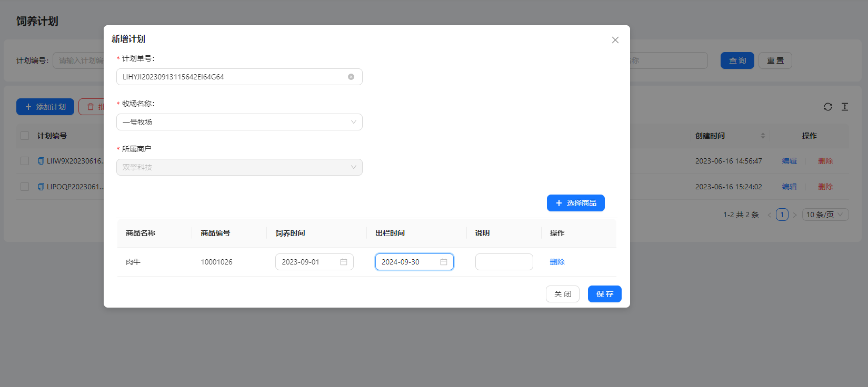Edit the row created 2023-06-16 14:56:47
The height and width of the screenshot is (387, 868).
tap(789, 161)
